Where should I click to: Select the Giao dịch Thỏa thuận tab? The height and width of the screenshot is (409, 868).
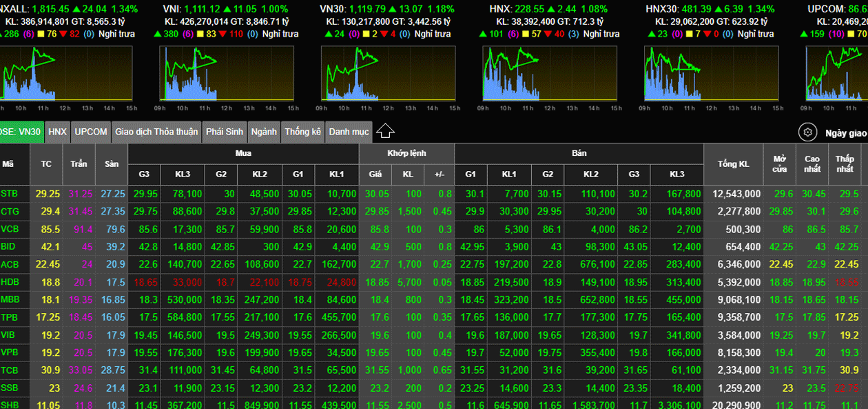[x=156, y=132]
